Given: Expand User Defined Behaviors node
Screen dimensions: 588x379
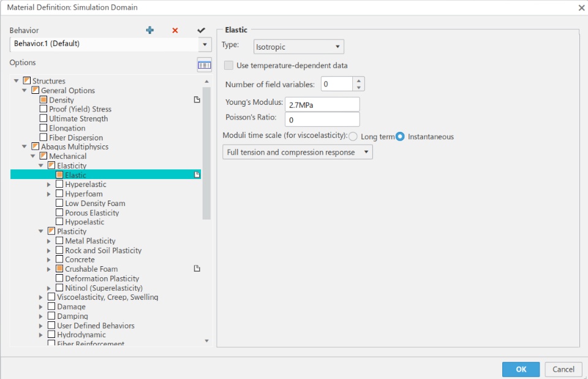Looking at the screenshot, I should pyautogui.click(x=40, y=325).
